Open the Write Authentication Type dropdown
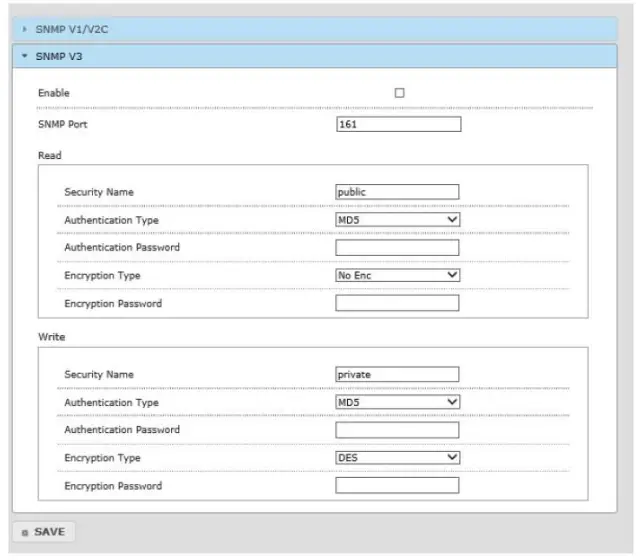Viewport: 642px width, 560px height. pos(398,402)
